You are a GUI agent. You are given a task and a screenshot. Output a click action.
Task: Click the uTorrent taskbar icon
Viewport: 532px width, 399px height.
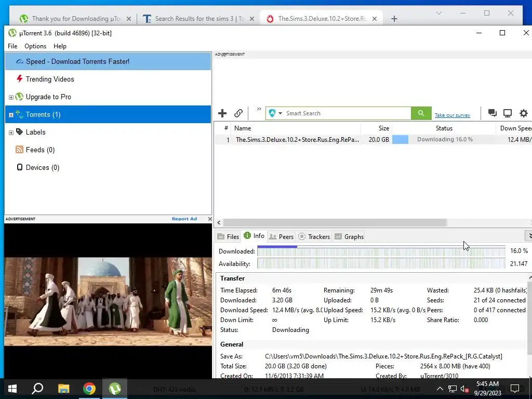coord(115,389)
